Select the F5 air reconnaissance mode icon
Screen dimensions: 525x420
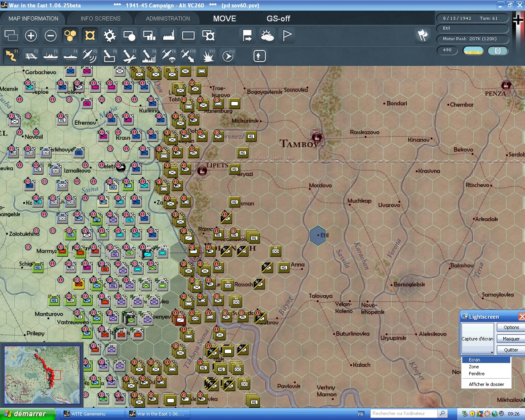tap(90, 56)
